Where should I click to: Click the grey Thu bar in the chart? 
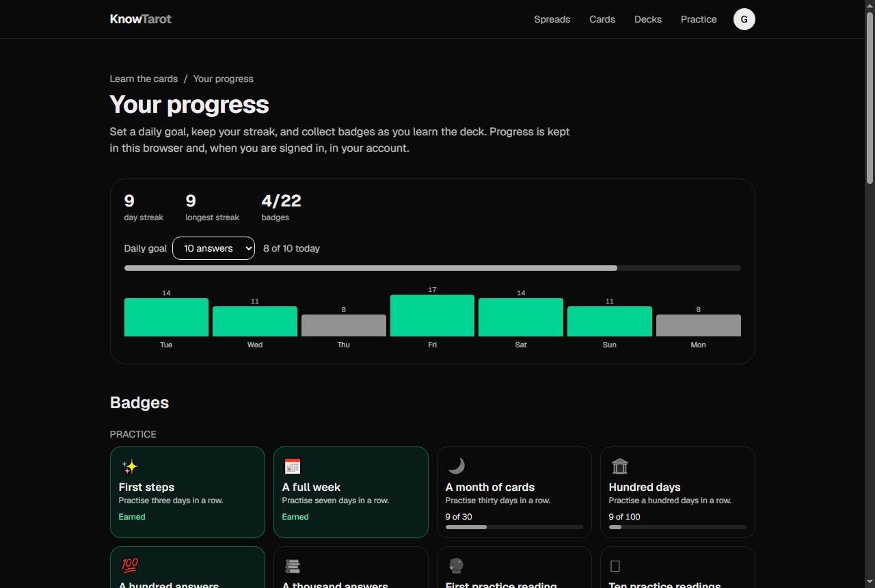[x=344, y=325]
